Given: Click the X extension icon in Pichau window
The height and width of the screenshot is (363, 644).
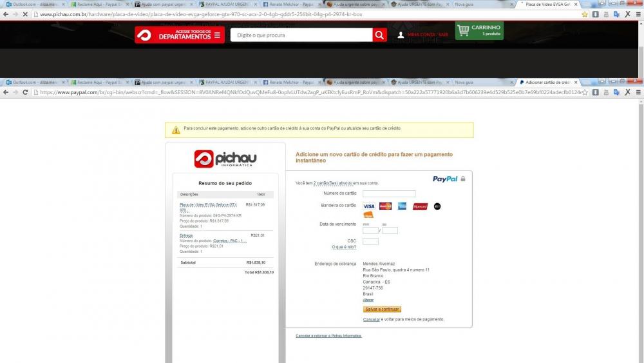Looking at the screenshot, I should pyautogui.click(x=627, y=14).
